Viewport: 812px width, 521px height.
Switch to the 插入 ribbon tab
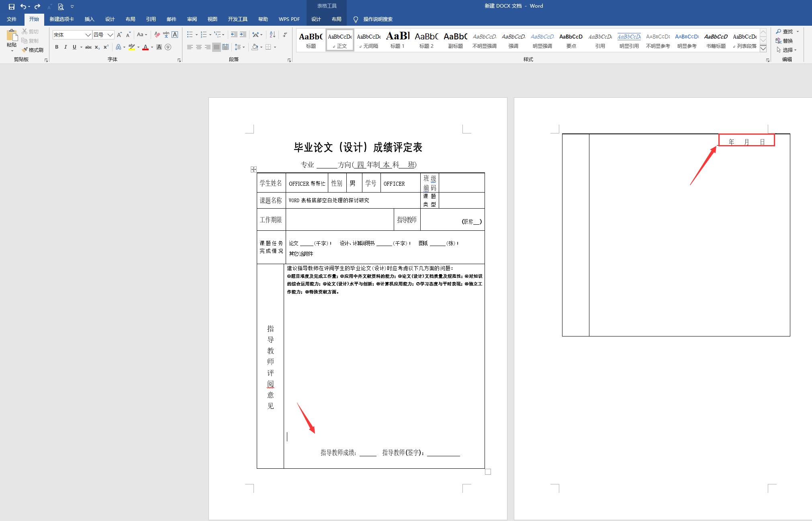point(89,19)
